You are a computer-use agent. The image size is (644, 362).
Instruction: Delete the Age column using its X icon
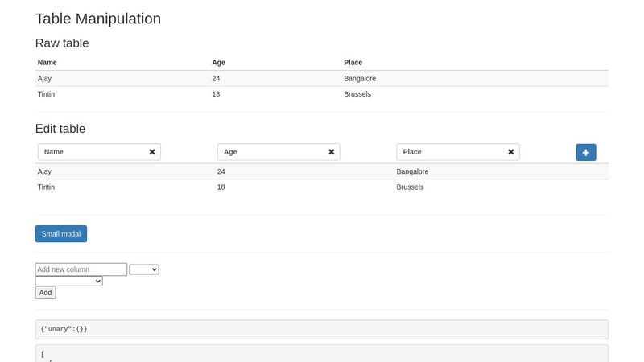click(x=332, y=152)
